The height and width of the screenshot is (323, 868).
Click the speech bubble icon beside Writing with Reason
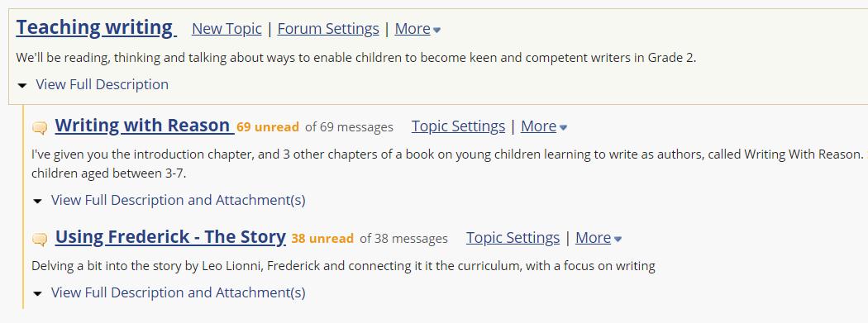40,128
